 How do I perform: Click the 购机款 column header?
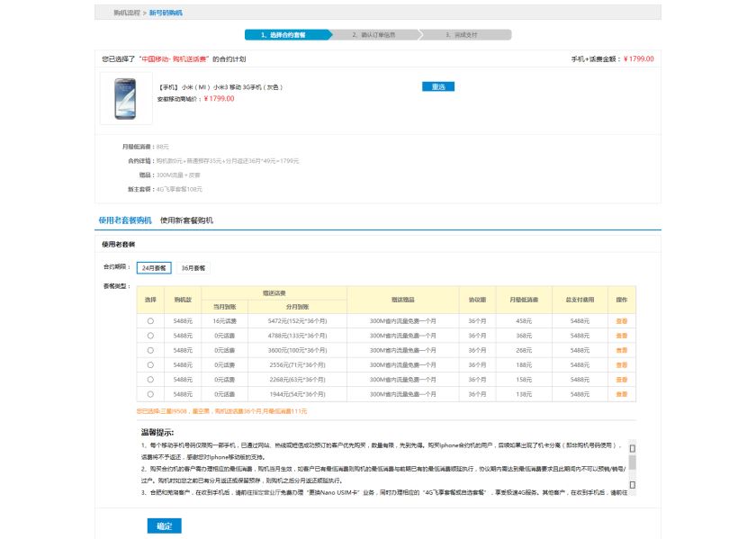click(183, 300)
